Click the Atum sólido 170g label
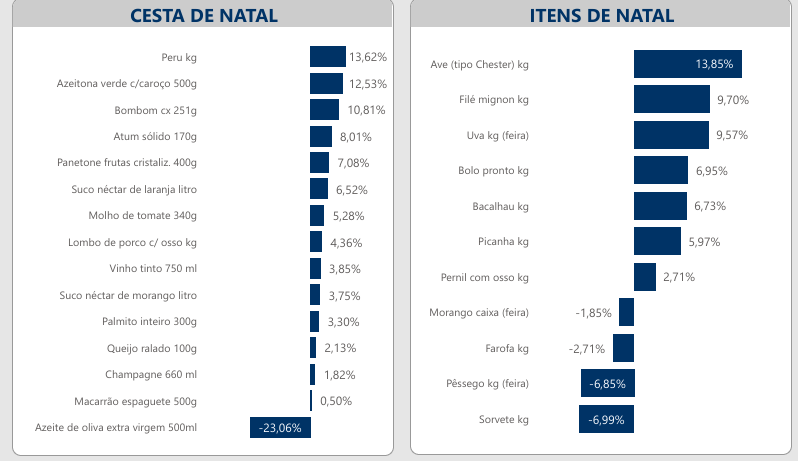Viewport: 798px width, 461px height. point(155,136)
